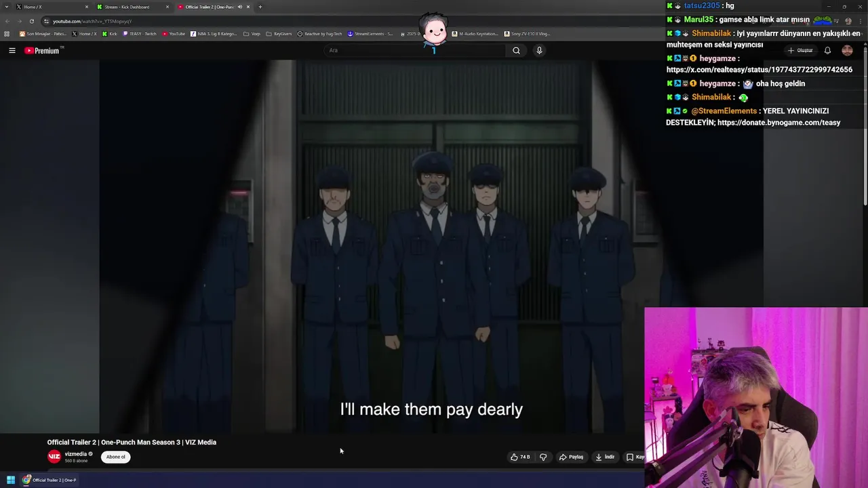
Task: Open the donate.bynogame.com/teasy link
Action: tap(778, 123)
